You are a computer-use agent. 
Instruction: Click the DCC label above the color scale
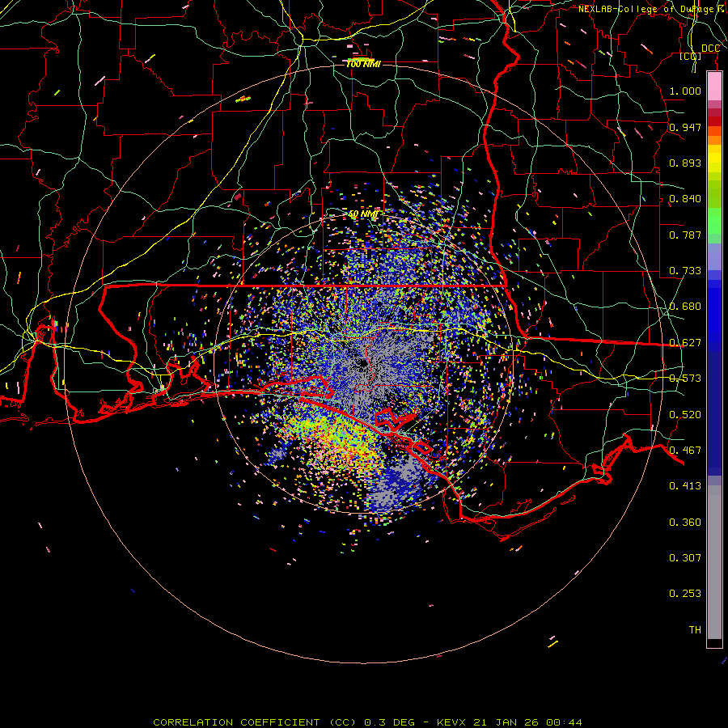[710, 49]
